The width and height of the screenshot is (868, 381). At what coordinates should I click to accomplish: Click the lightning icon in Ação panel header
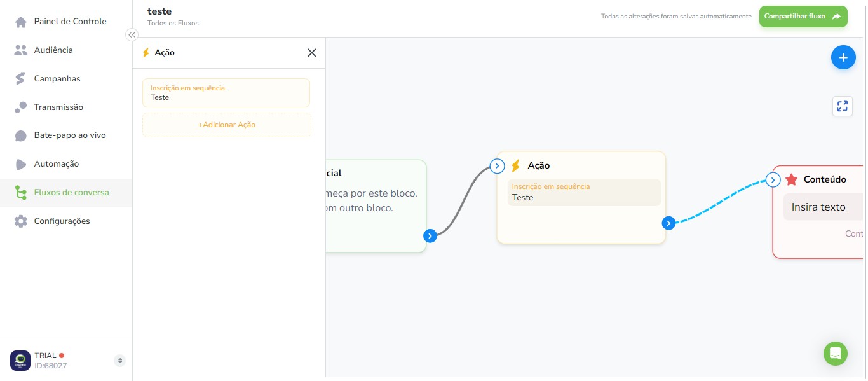pos(146,53)
